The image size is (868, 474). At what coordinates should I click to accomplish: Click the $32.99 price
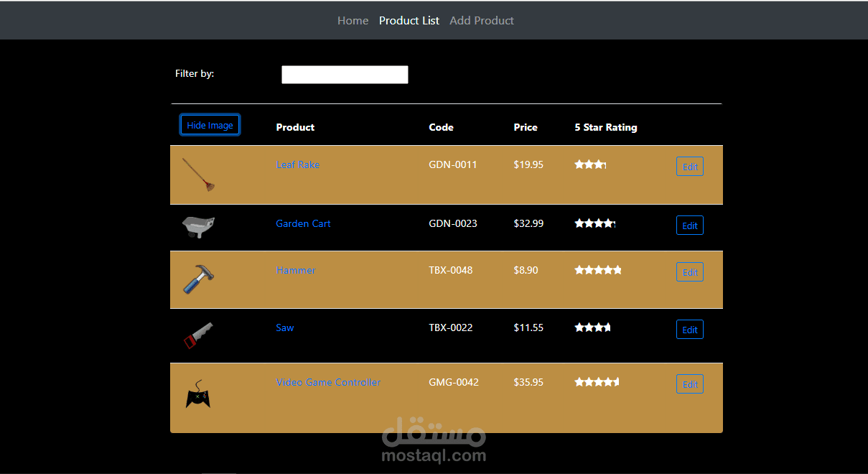click(528, 223)
